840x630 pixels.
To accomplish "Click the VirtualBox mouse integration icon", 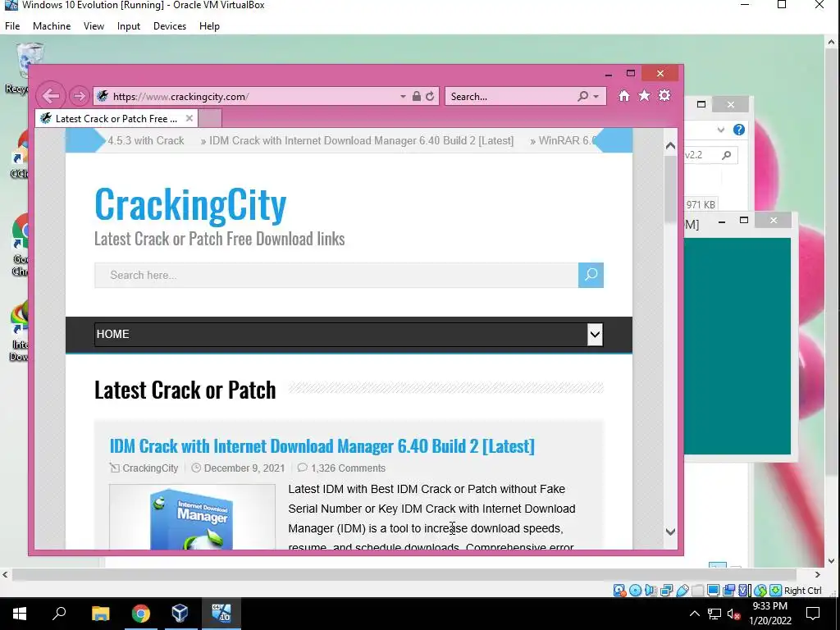I will pyautogui.click(x=760, y=591).
